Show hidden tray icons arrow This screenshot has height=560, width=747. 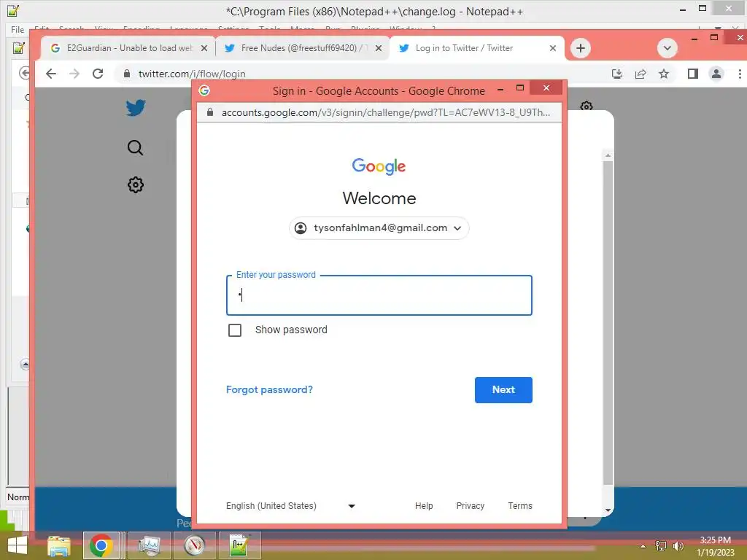click(643, 546)
